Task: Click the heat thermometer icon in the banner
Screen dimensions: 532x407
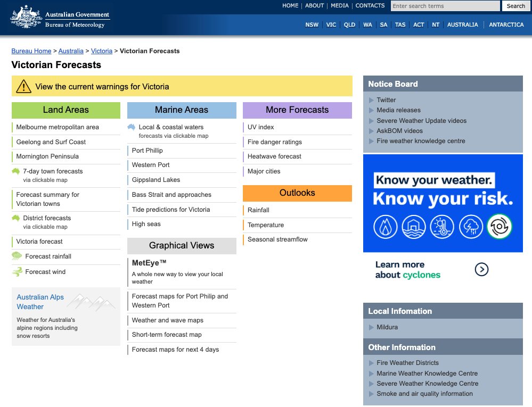Action: 442,226
